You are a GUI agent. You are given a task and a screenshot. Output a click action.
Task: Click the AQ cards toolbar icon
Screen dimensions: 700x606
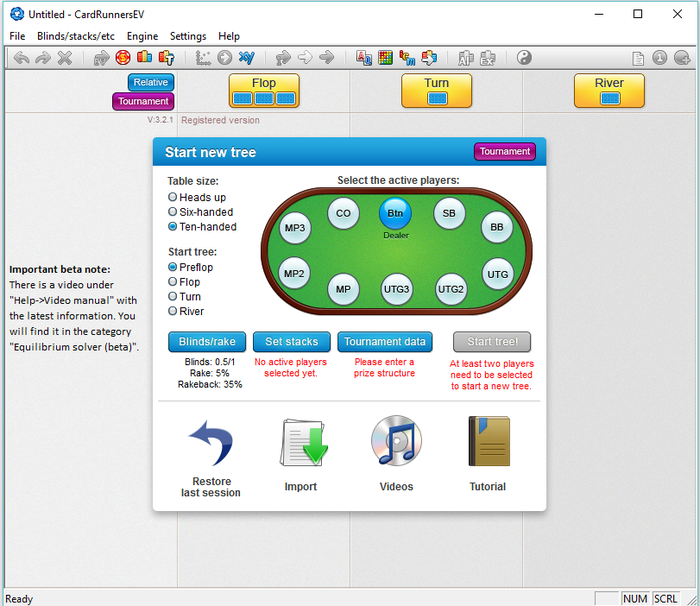coord(363,58)
